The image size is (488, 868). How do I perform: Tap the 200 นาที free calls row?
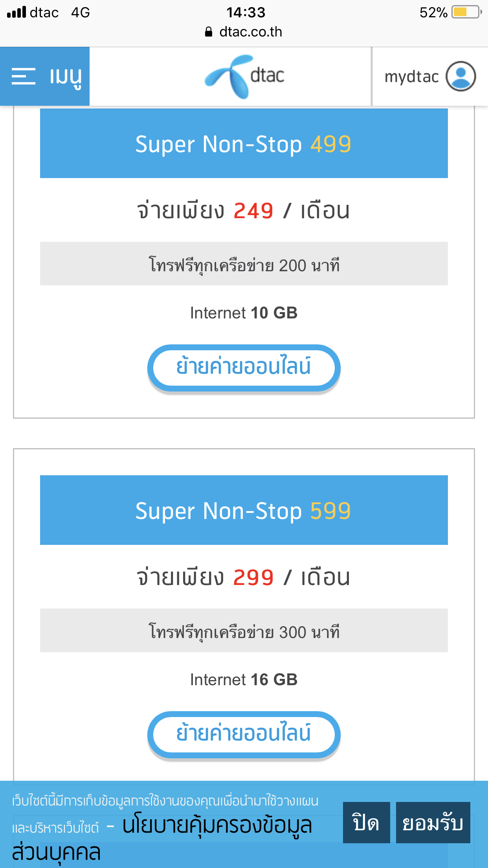244,264
